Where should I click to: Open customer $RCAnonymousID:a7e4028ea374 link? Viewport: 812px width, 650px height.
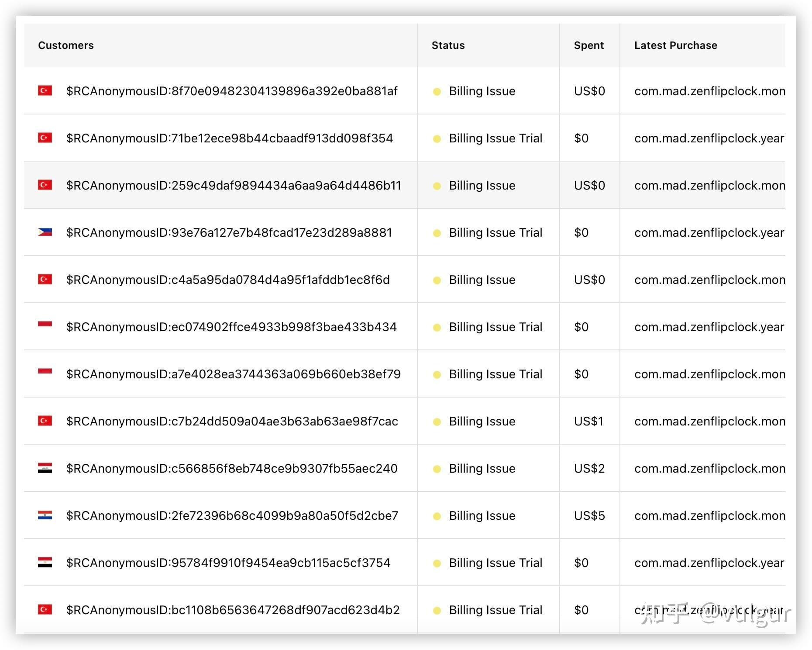pos(233,374)
